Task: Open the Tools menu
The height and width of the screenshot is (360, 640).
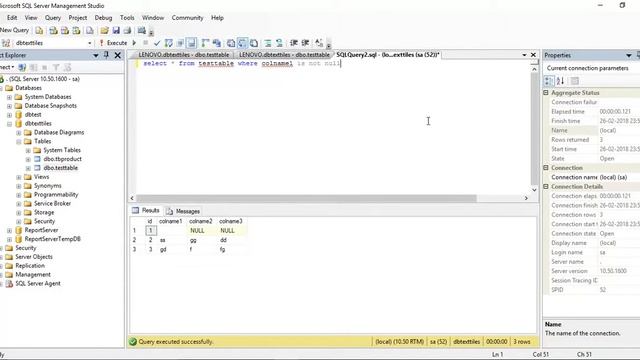Action: [x=127, y=18]
